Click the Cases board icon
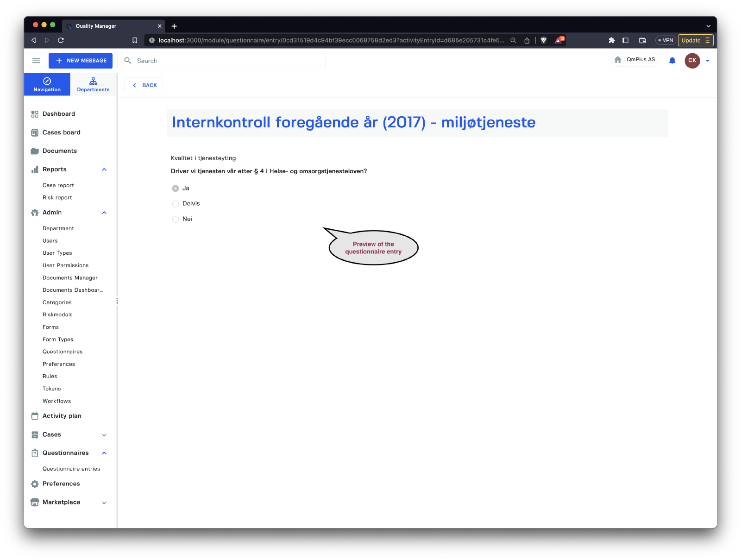This screenshot has width=741, height=560. (35, 132)
